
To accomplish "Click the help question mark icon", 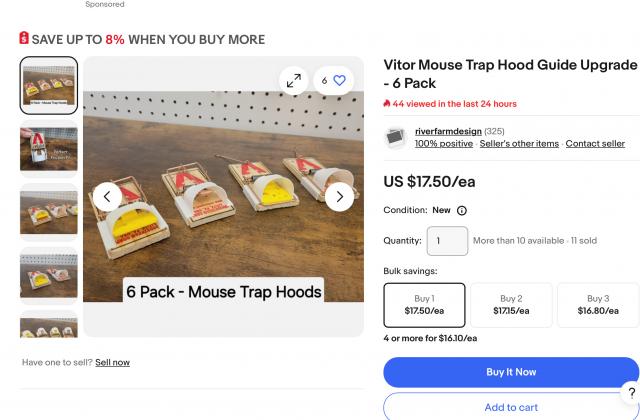I will tap(631, 392).
